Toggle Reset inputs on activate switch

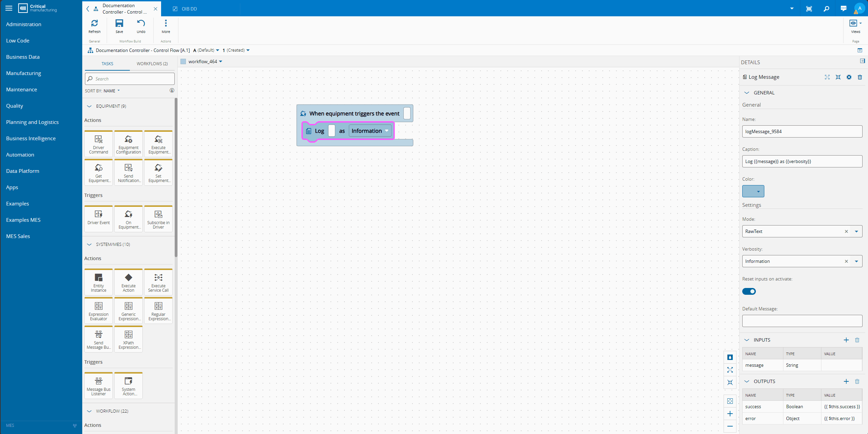(749, 291)
